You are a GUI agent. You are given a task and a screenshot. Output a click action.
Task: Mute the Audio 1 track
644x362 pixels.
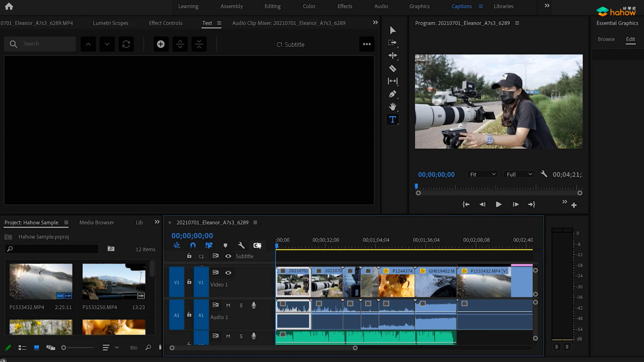(228, 305)
